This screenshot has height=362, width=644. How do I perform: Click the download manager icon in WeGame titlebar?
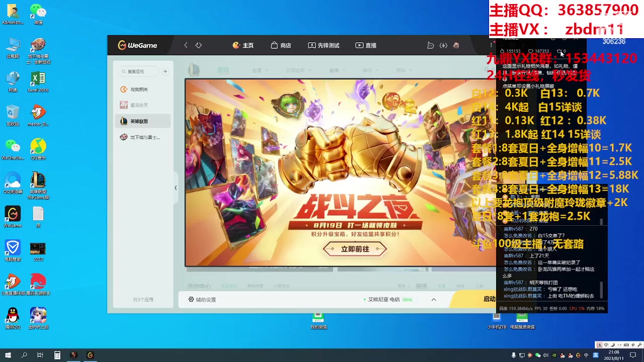point(443,45)
